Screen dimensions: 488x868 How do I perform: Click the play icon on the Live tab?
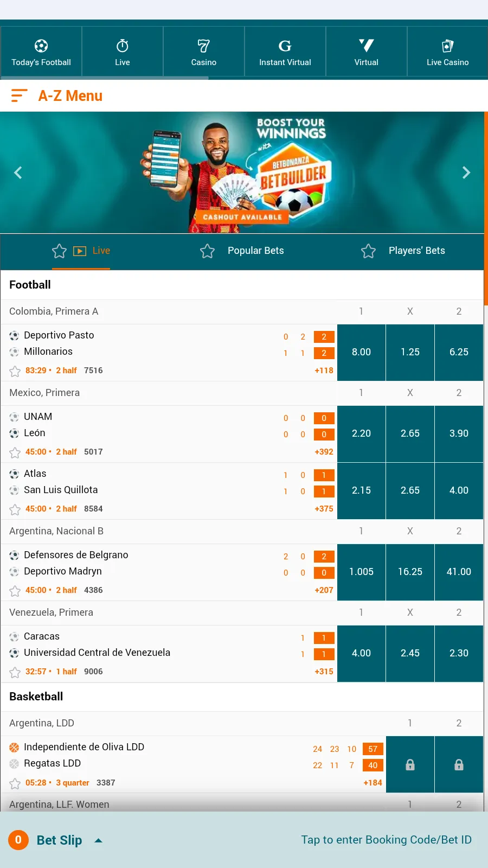click(x=79, y=251)
